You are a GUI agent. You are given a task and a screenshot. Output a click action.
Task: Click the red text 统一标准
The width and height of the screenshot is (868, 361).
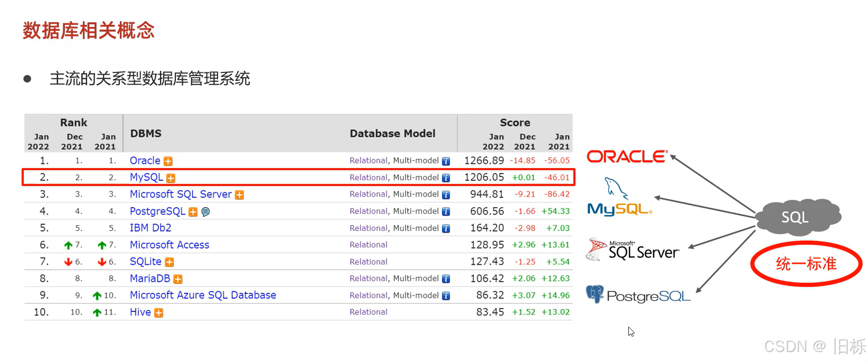pos(806,264)
